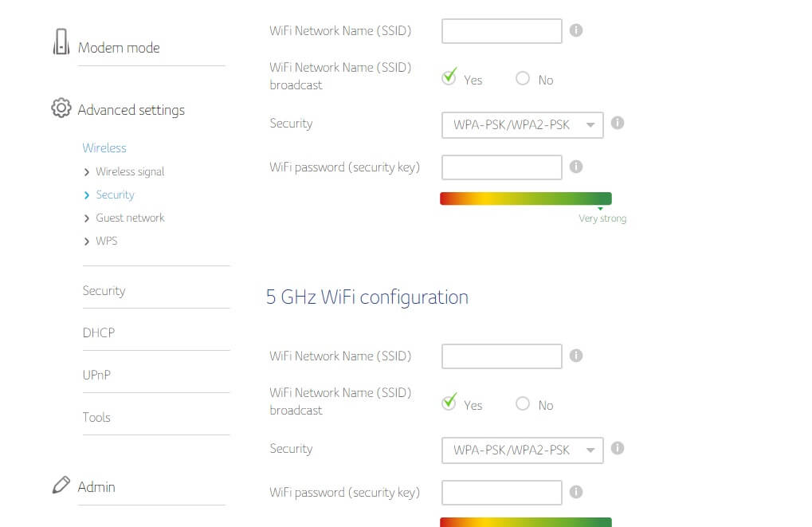This screenshot has width=812, height=527.
Task: Click the 5 GHz WiFi password input field
Action: pyautogui.click(x=501, y=493)
